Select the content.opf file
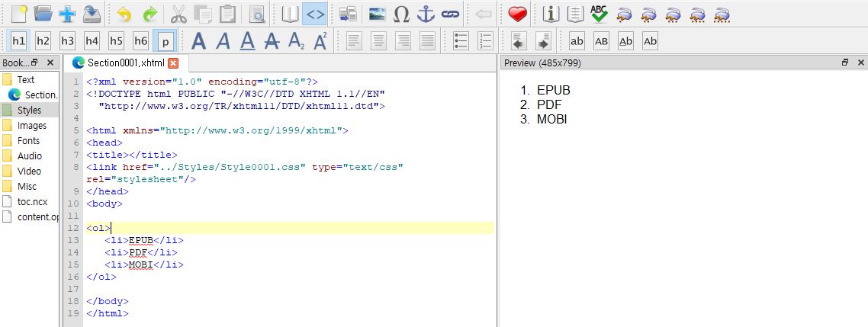The width and height of the screenshot is (868, 327). point(37,217)
